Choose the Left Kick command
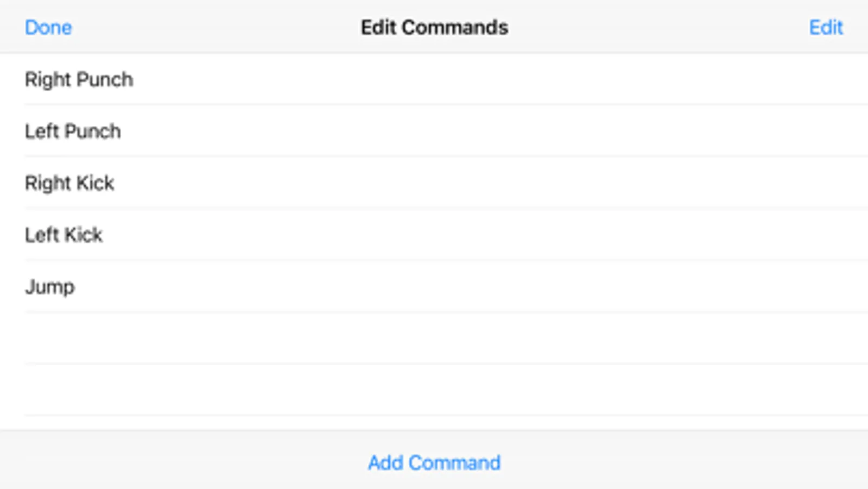 64,235
